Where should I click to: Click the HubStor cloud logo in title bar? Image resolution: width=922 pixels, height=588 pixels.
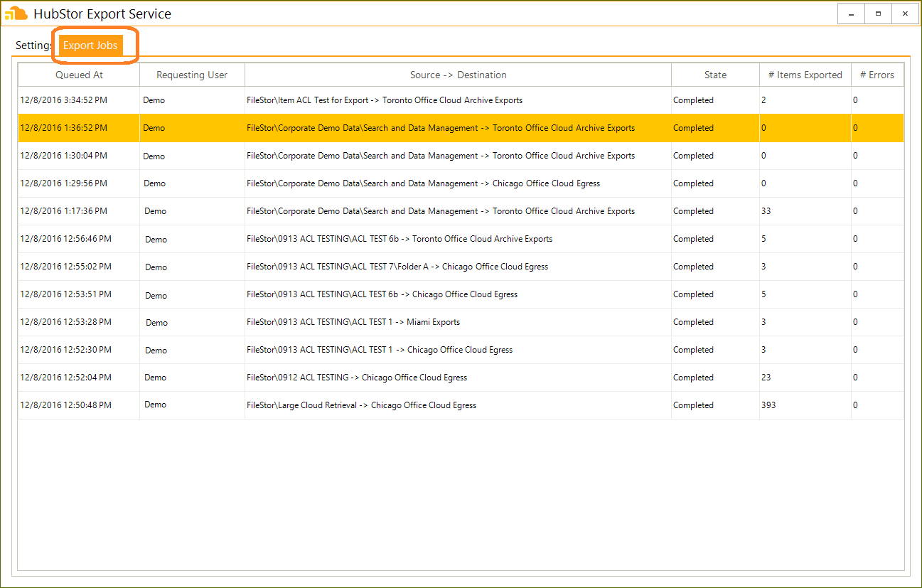coord(16,14)
